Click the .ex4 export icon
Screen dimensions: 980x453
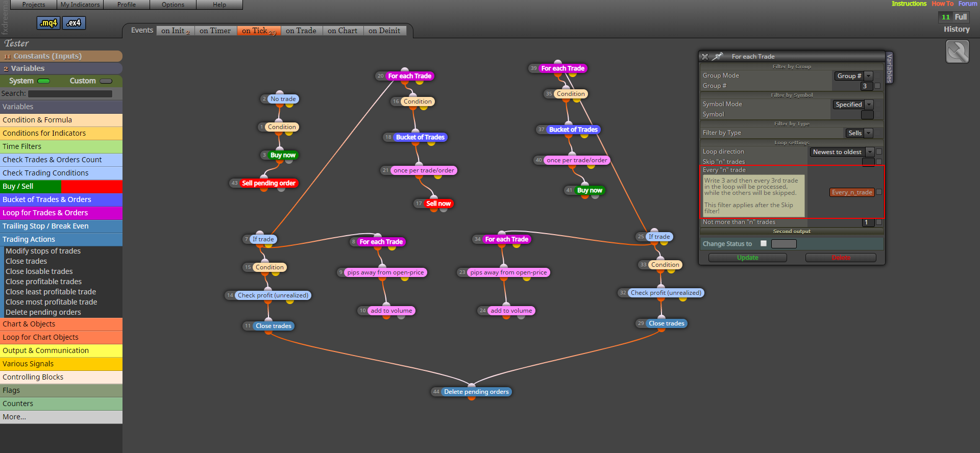tap(74, 23)
